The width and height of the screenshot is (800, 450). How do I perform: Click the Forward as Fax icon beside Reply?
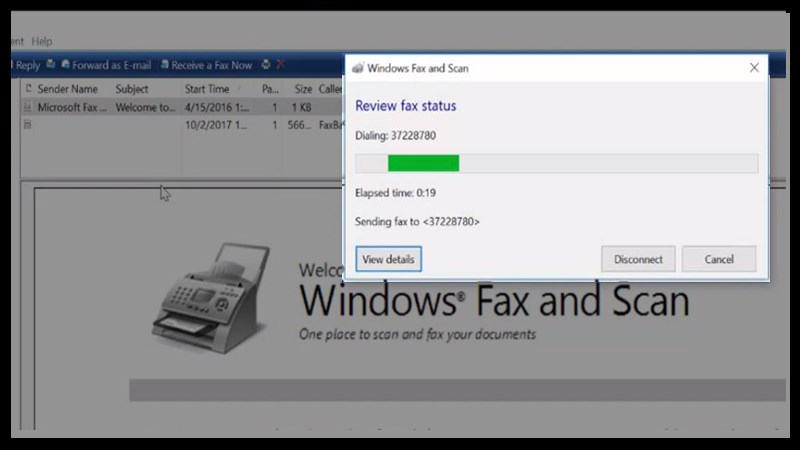51,64
